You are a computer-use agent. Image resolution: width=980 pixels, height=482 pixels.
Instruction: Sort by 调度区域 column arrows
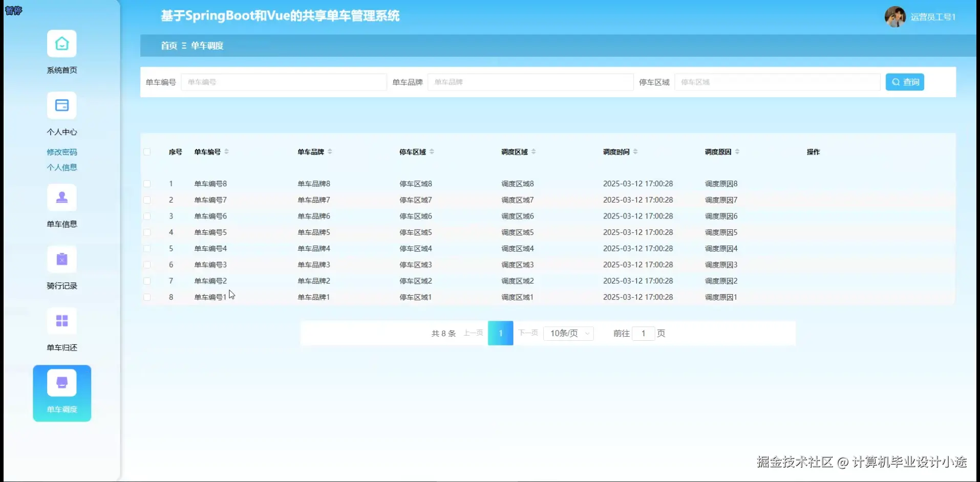tap(534, 151)
